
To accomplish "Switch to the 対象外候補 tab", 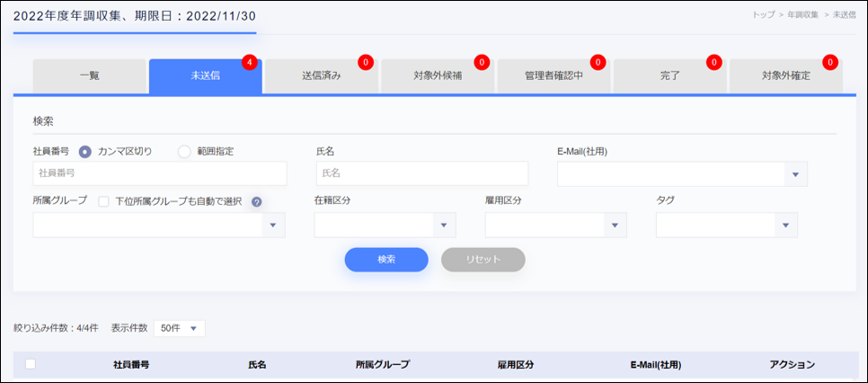I will pyautogui.click(x=437, y=76).
